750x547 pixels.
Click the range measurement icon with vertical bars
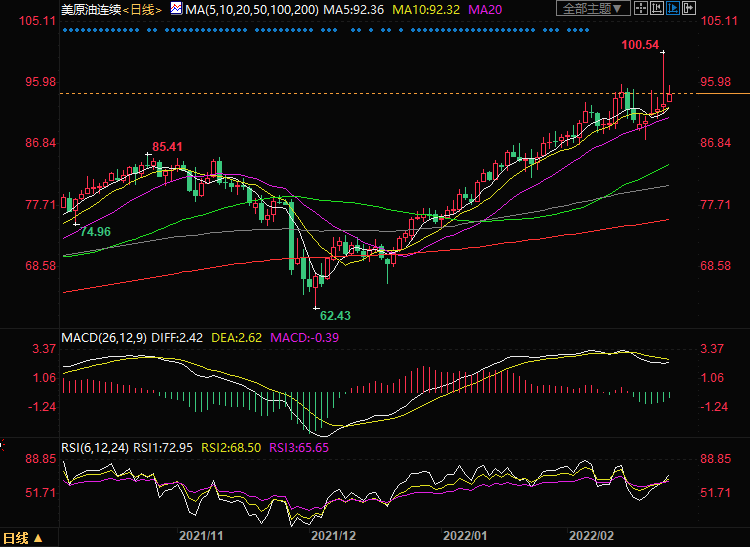pos(657,8)
